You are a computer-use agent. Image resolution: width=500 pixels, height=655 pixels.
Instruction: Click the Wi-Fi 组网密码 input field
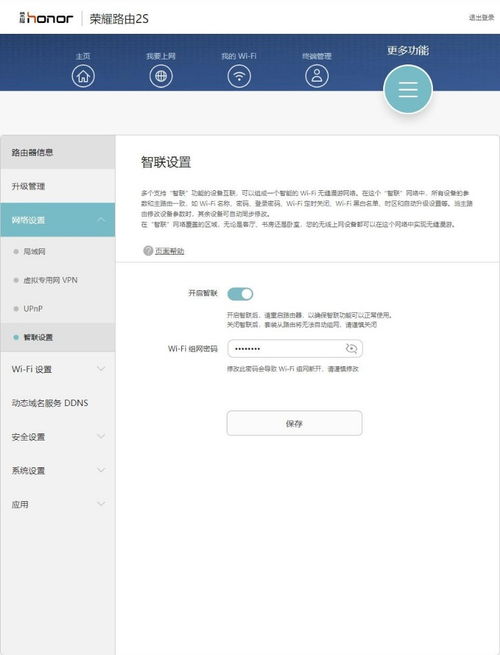point(295,348)
